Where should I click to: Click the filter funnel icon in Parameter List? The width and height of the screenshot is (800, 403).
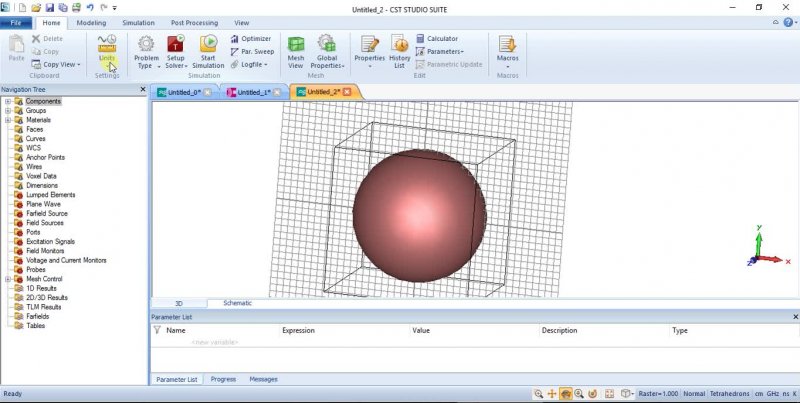click(158, 330)
